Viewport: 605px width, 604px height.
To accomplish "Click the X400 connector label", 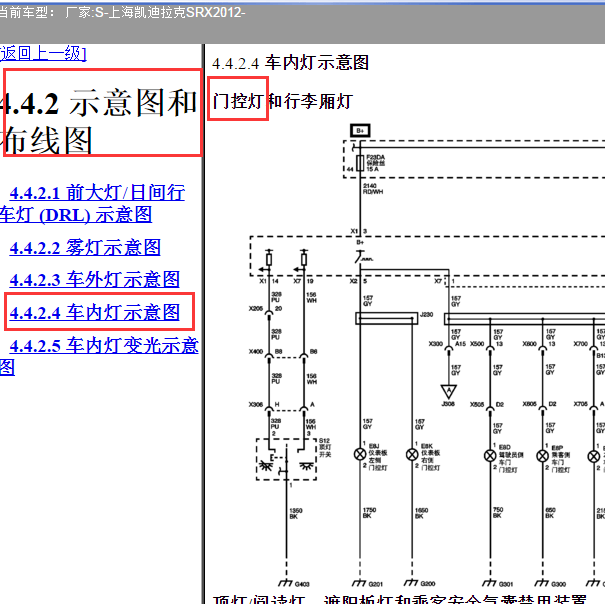I will tap(256, 351).
